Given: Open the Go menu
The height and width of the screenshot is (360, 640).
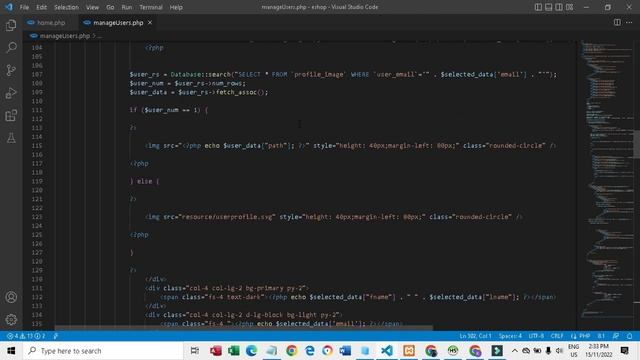Looking at the screenshot, I should coord(110,7).
